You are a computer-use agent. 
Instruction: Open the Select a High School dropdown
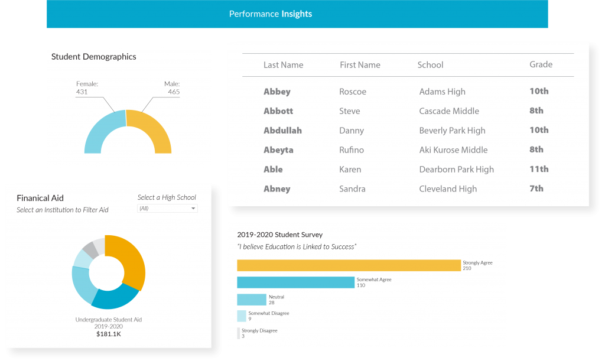(x=167, y=209)
